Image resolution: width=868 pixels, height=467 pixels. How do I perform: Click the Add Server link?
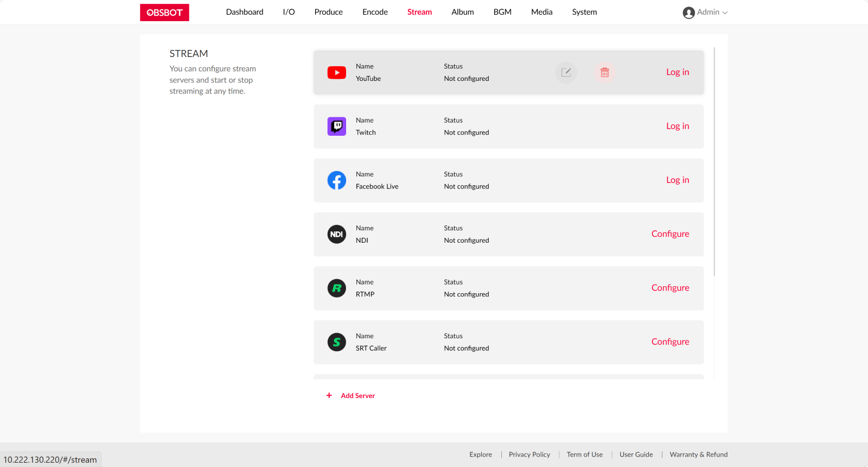[358, 396]
